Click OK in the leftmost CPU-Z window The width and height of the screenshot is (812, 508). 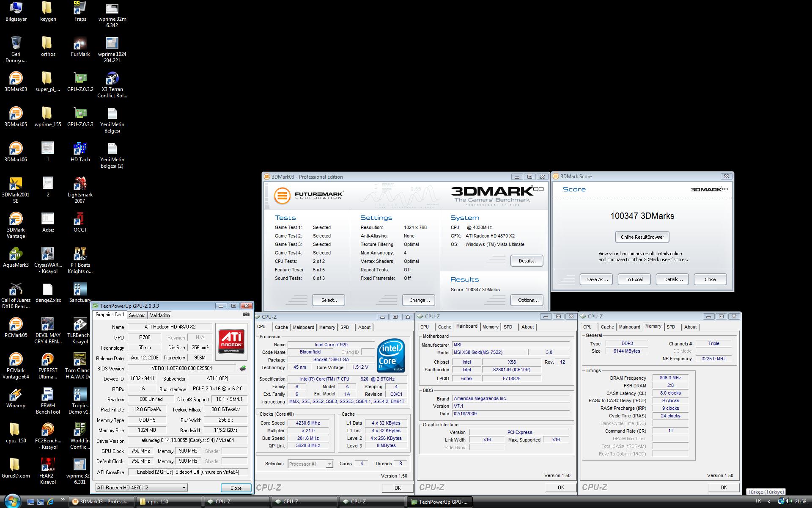[x=398, y=488]
